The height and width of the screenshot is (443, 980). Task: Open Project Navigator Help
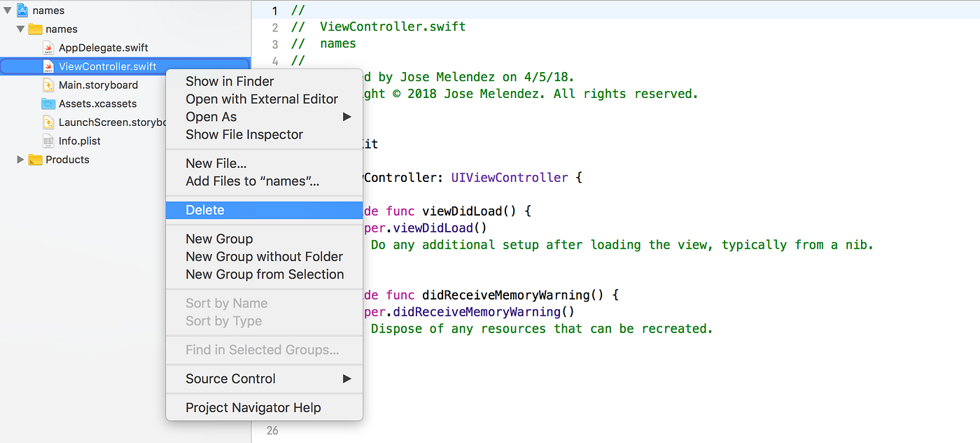coord(253,407)
